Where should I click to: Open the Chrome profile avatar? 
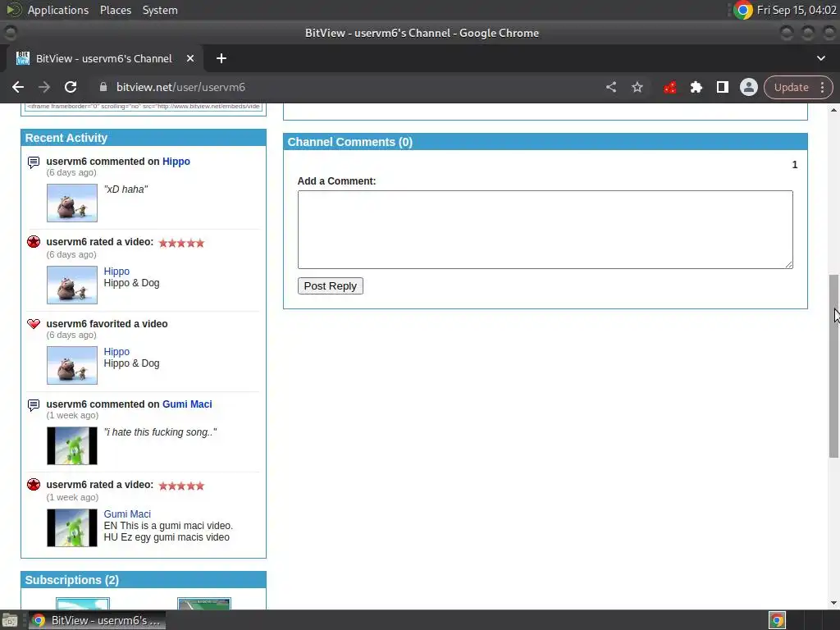[748, 87]
